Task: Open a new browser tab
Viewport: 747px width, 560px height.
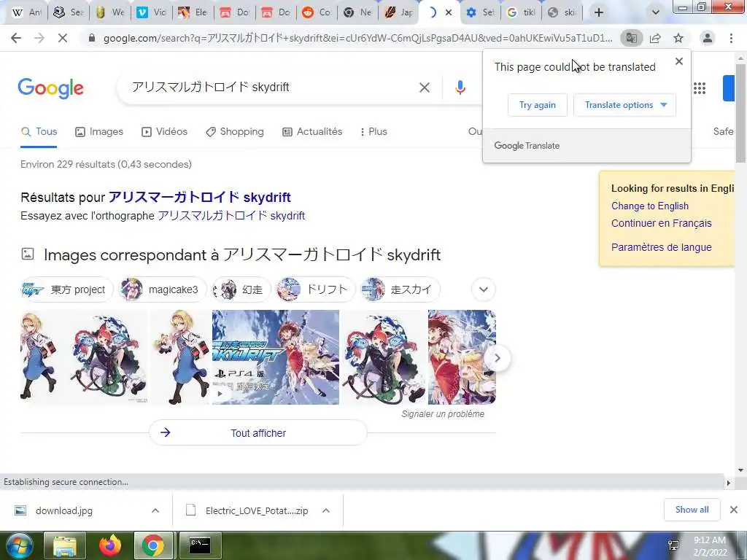Action: [599, 12]
